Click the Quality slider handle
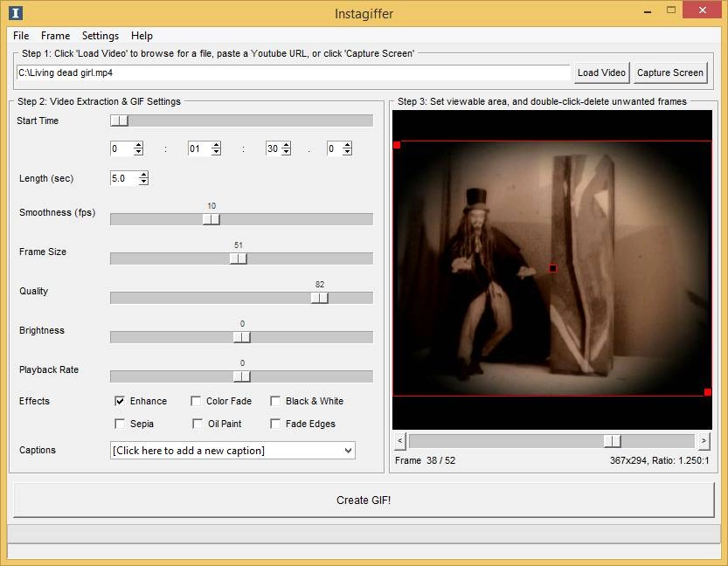Image resolution: width=728 pixels, height=566 pixels. point(320,298)
